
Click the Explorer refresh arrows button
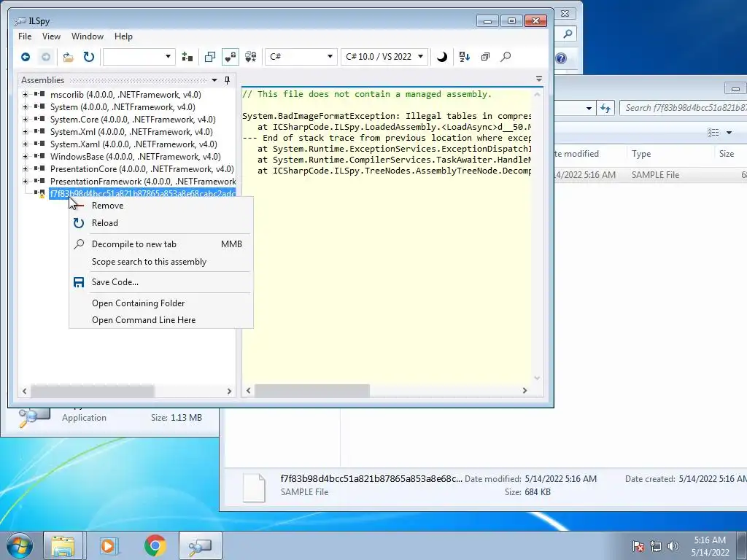click(x=605, y=108)
